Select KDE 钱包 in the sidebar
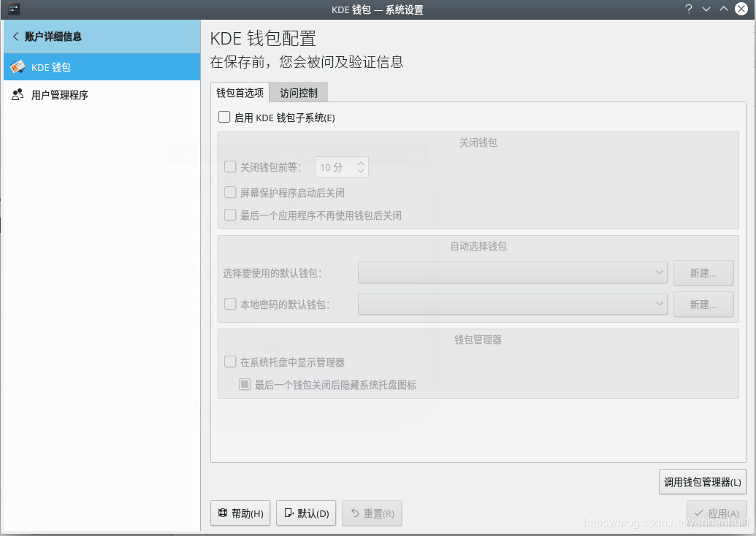The width and height of the screenshot is (756, 536). tap(102, 67)
